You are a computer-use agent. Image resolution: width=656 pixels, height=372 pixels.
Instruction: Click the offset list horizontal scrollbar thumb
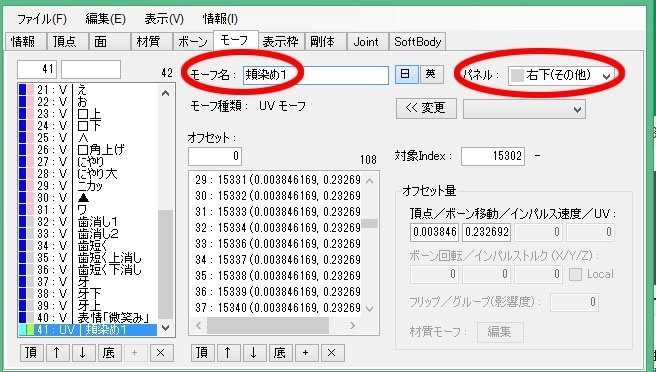[x=268, y=326]
